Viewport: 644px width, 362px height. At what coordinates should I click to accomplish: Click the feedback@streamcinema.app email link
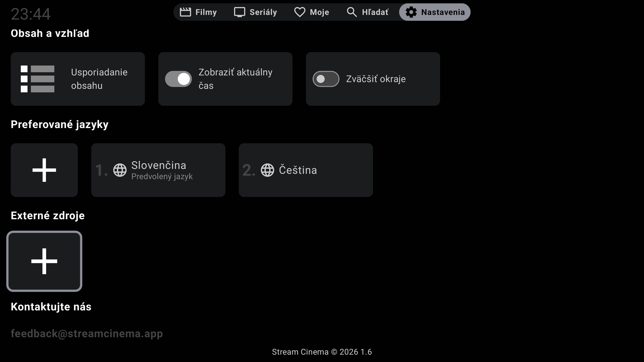pos(87,334)
